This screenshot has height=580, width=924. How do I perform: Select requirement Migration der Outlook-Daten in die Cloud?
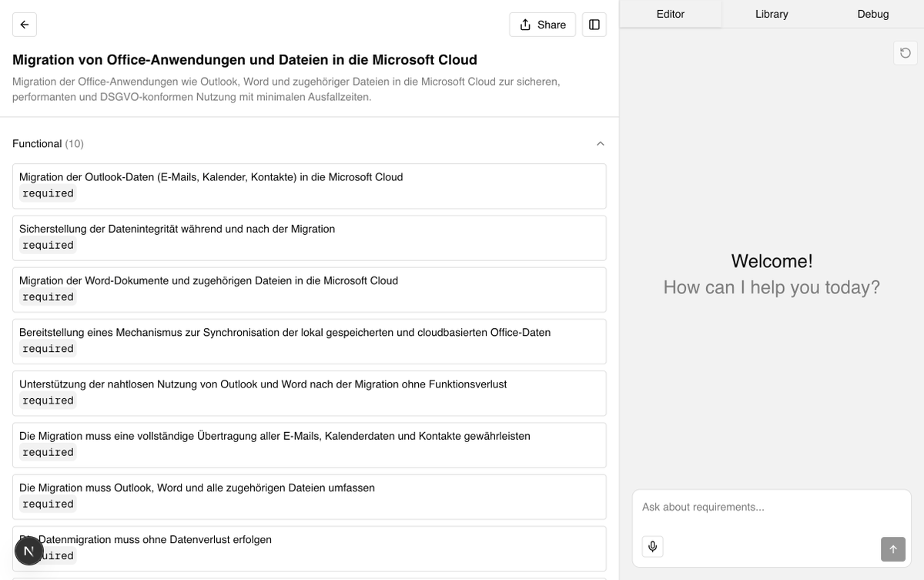click(310, 186)
